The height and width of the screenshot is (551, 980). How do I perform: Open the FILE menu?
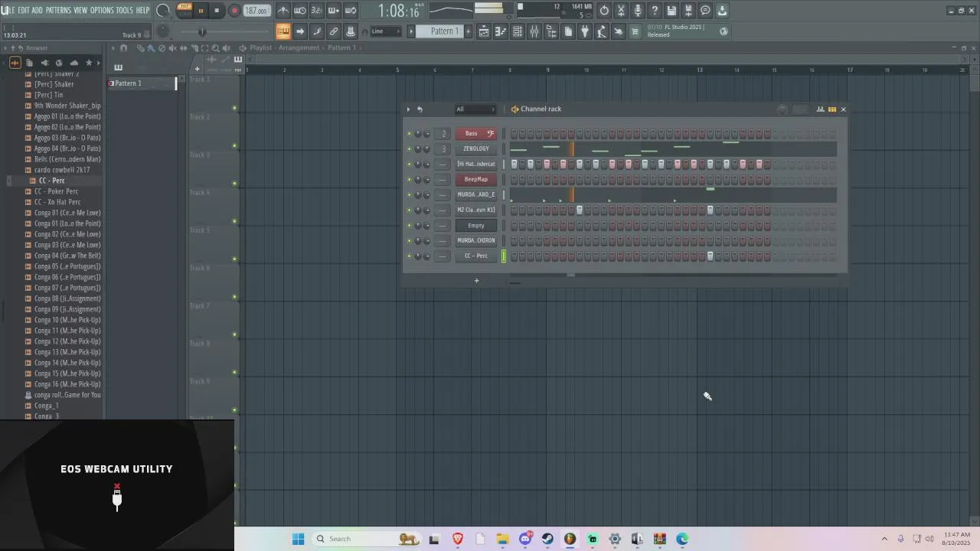pyautogui.click(x=8, y=11)
